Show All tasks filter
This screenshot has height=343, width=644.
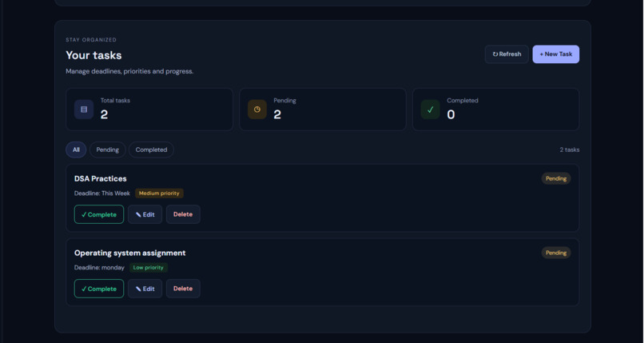click(76, 150)
